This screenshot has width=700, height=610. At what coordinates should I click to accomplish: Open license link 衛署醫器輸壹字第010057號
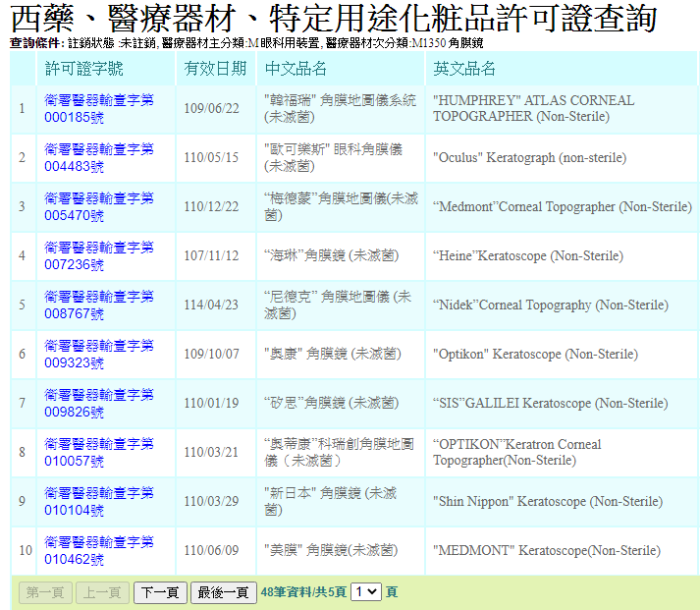[98, 453]
